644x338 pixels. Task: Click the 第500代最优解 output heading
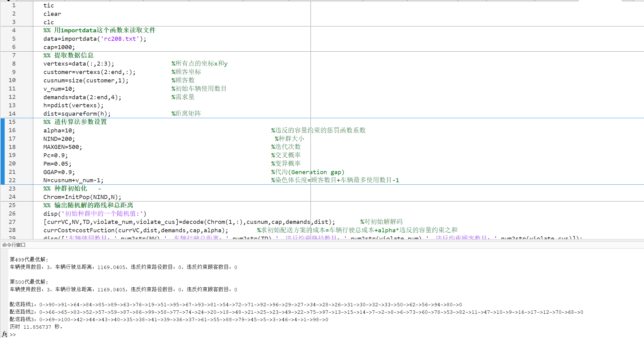pyautogui.click(x=29, y=282)
